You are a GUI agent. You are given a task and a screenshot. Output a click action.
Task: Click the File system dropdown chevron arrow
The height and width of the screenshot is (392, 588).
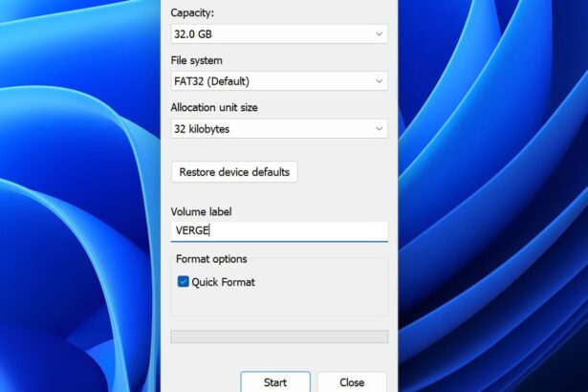coord(380,81)
